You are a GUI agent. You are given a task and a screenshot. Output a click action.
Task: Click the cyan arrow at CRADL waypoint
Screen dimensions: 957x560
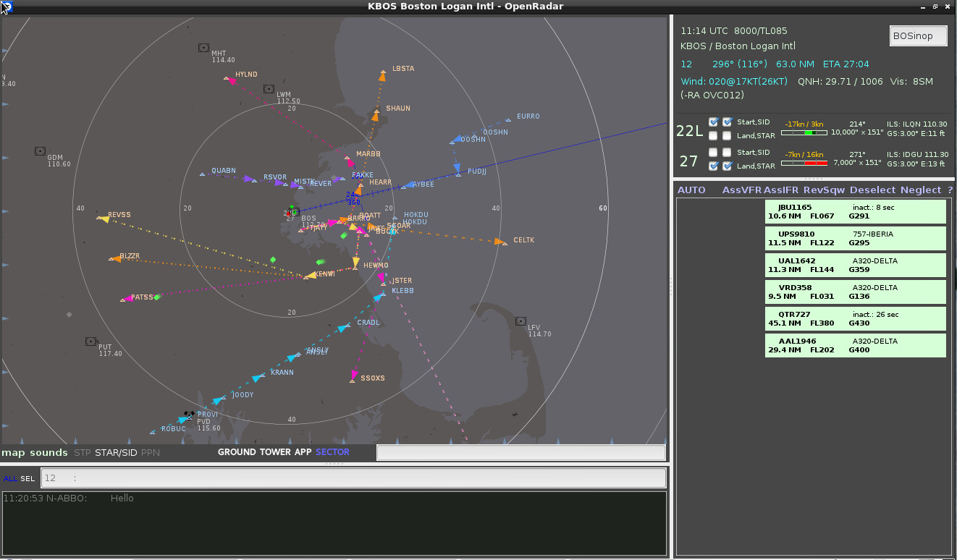pos(342,327)
